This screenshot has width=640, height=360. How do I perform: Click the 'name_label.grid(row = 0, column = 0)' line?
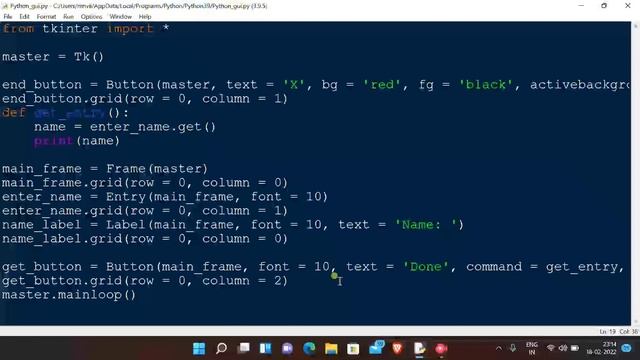(145, 239)
